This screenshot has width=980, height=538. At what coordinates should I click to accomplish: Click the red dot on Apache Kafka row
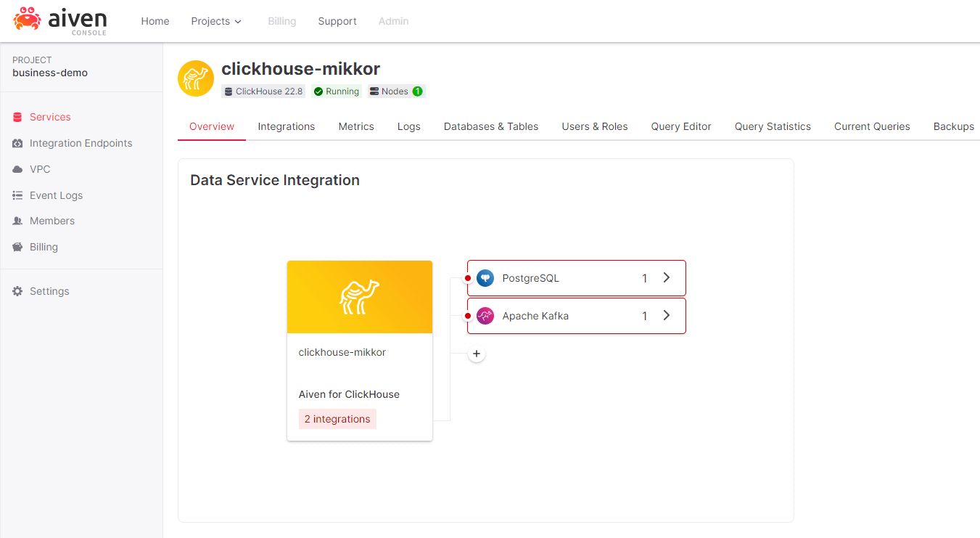[x=468, y=316]
